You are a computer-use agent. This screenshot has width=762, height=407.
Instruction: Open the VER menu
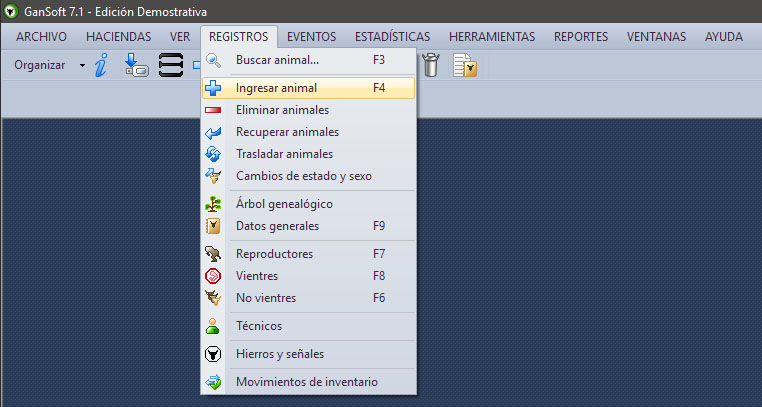(x=180, y=36)
